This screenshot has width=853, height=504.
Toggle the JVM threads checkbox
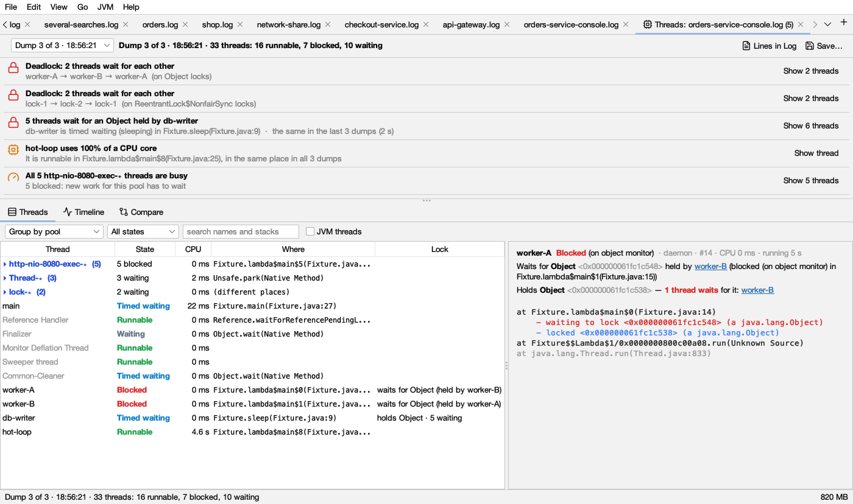[x=310, y=231]
